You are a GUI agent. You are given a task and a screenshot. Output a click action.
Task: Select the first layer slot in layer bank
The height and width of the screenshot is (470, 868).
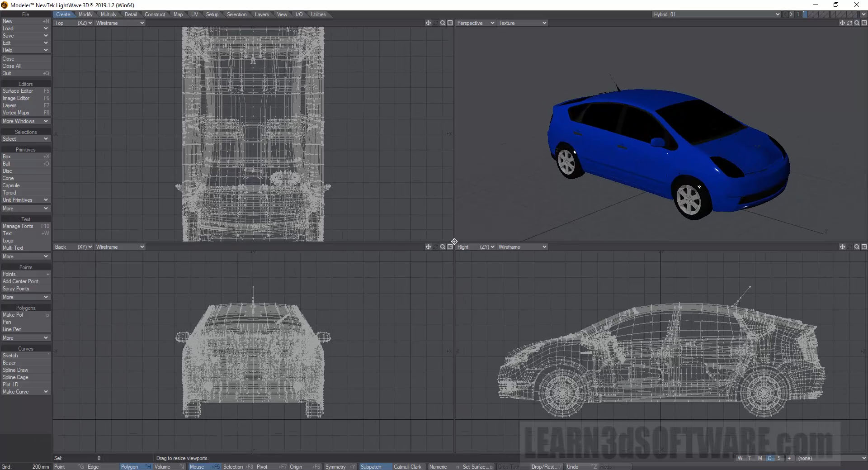(805, 14)
